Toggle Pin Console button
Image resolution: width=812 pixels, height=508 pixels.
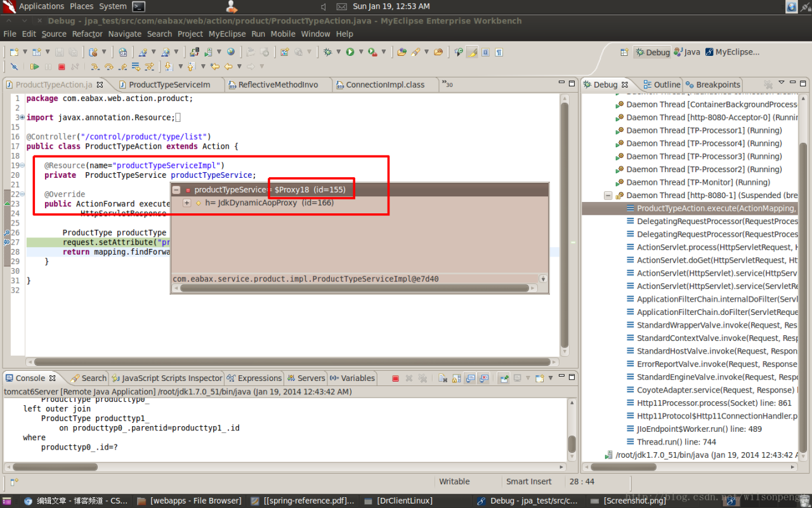(504, 378)
